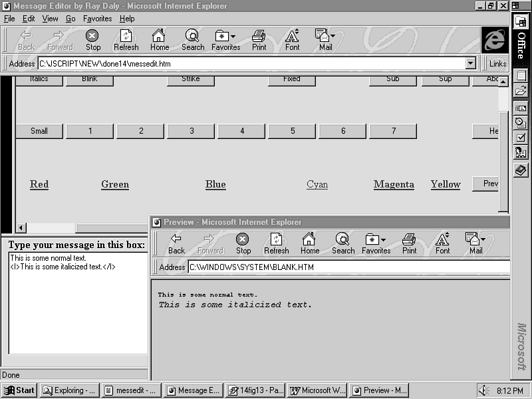Open the Go menu

tap(70, 19)
